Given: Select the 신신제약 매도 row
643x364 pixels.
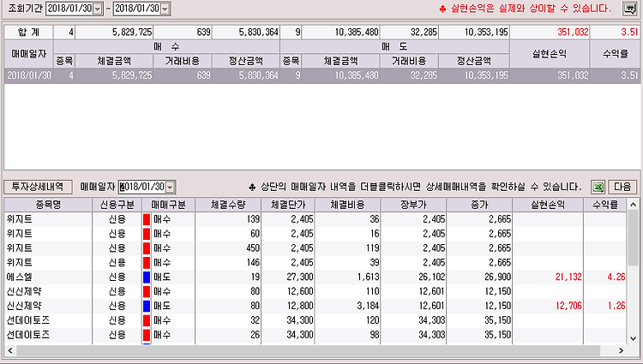Looking at the screenshot, I should tap(315, 306).
